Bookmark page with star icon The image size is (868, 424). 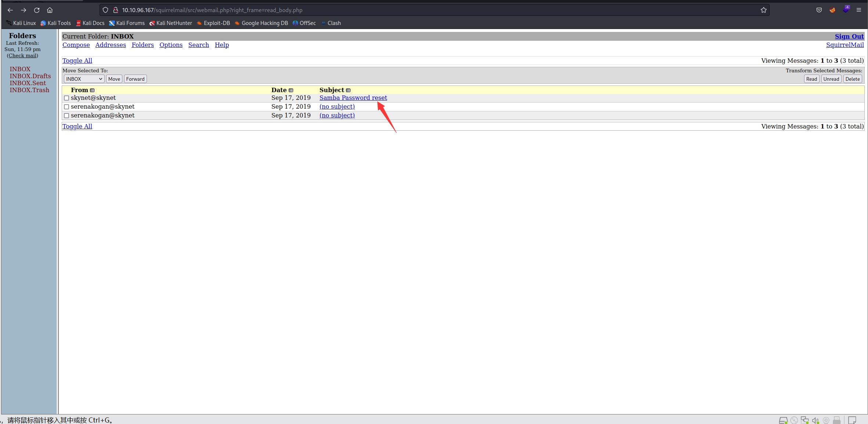(x=764, y=10)
